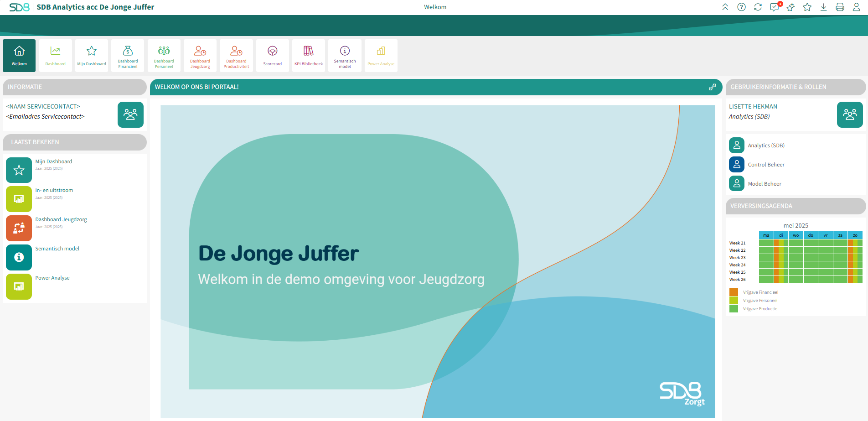This screenshot has height=421, width=868.
Task: Click the Week 21 row label
Action: (738, 243)
